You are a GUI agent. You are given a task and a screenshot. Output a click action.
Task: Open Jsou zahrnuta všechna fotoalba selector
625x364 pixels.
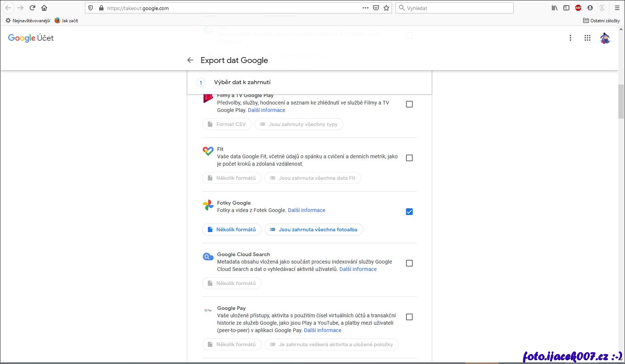pyautogui.click(x=314, y=229)
